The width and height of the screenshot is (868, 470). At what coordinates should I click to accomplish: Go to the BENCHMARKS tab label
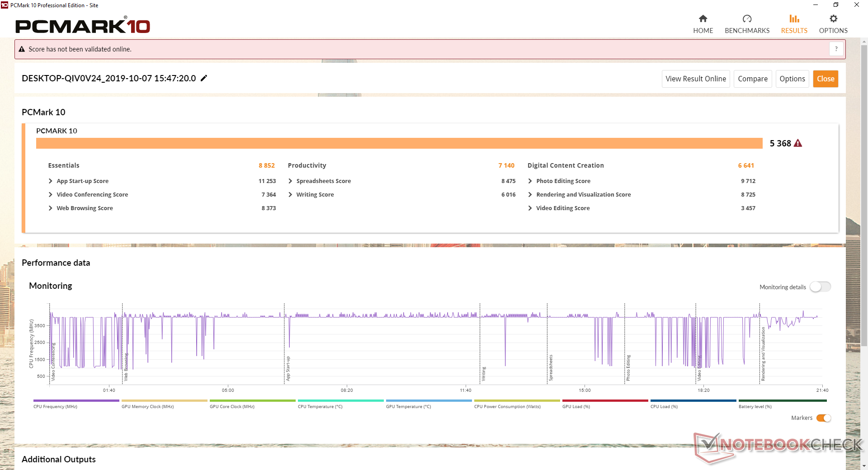coord(747,31)
